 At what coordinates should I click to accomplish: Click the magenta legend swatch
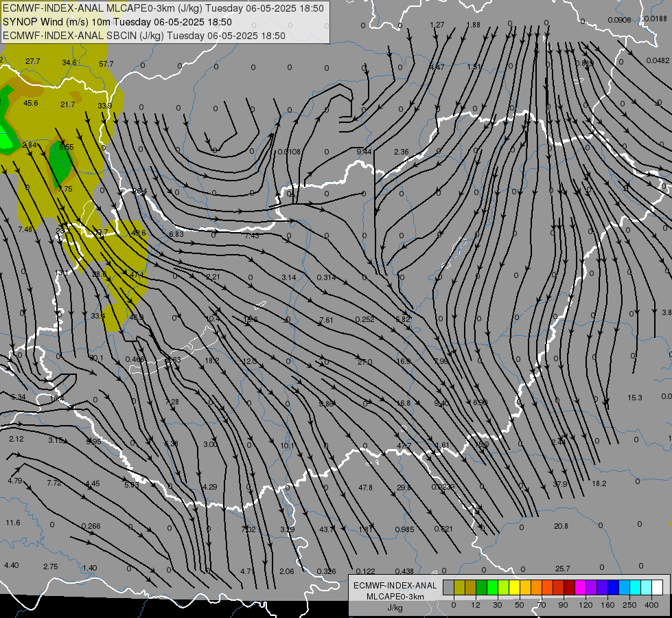(580, 588)
